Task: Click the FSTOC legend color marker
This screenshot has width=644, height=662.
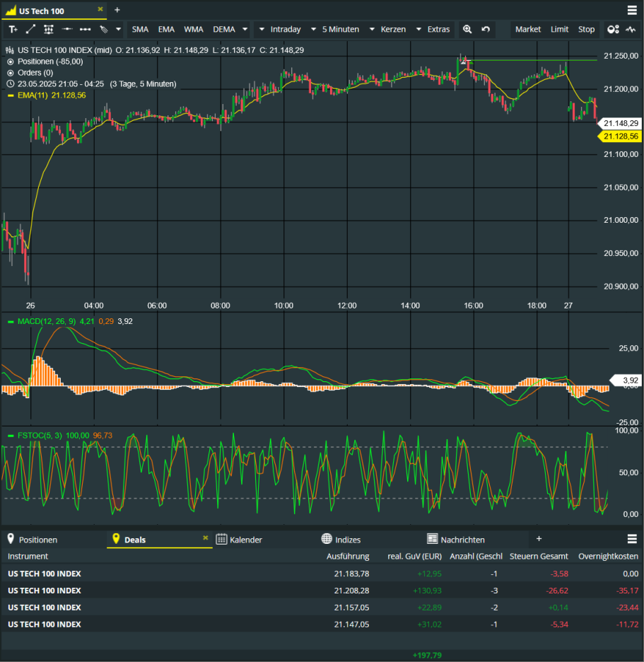Action: pos(11,435)
